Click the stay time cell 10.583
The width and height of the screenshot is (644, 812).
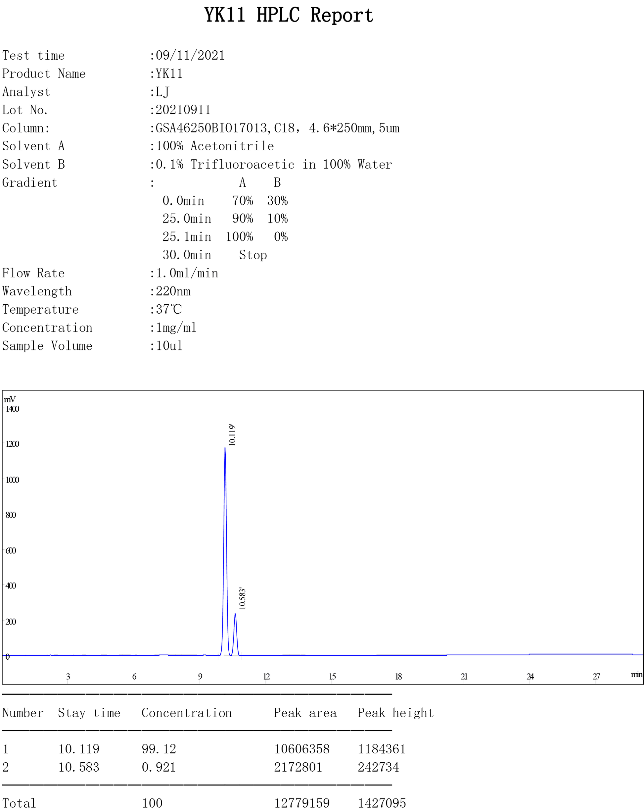click(79, 767)
